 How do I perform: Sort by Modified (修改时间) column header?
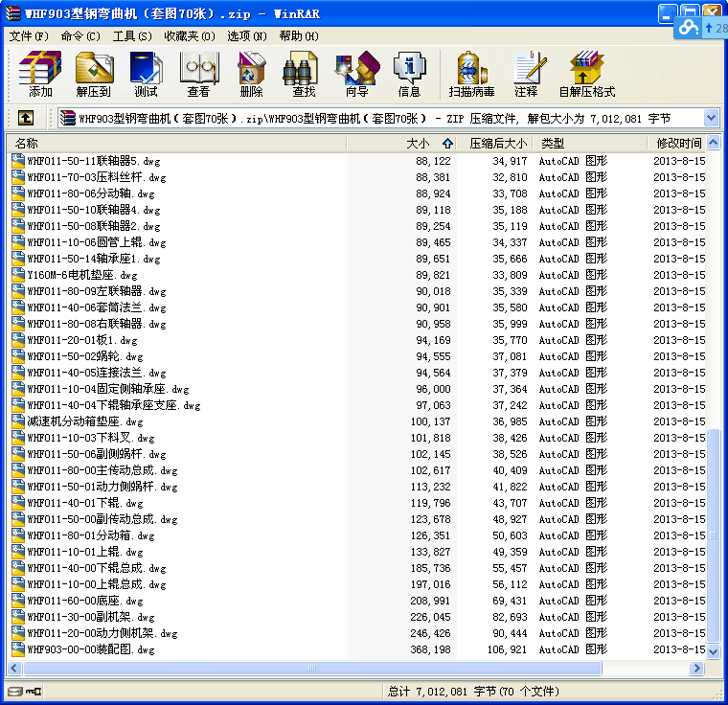pyautogui.click(x=677, y=143)
